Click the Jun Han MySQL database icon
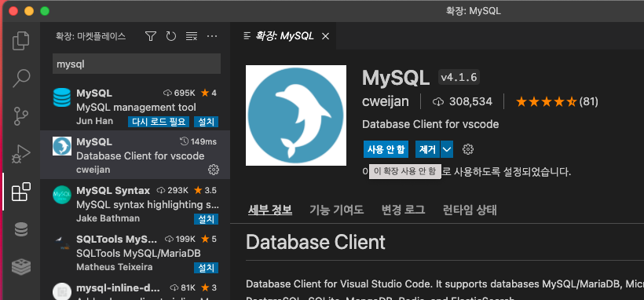The height and width of the screenshot is (300, 644). click(x=62, y=98)
